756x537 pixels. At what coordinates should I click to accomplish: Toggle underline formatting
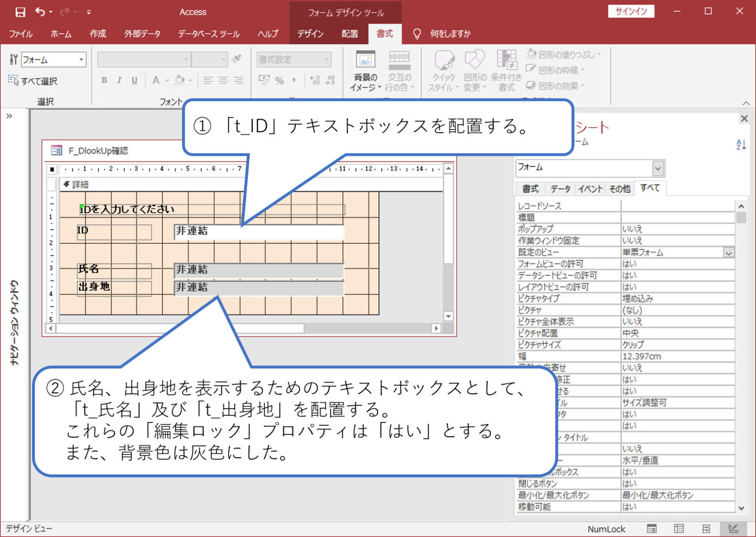pos(133,80)
